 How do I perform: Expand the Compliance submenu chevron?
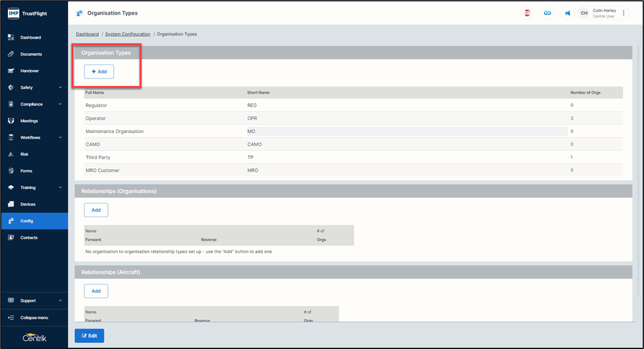coord(60,104)
